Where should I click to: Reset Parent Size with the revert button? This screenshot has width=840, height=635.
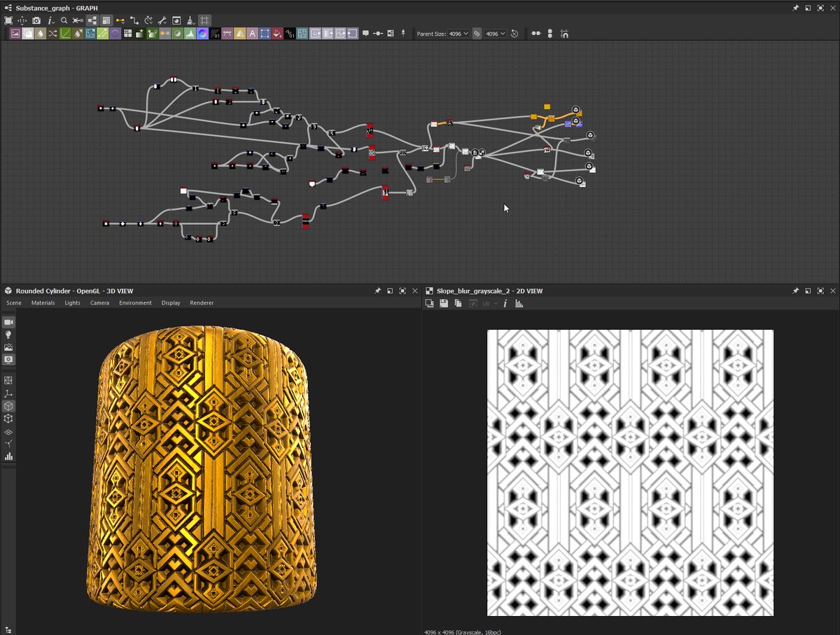tap(514, 34)
